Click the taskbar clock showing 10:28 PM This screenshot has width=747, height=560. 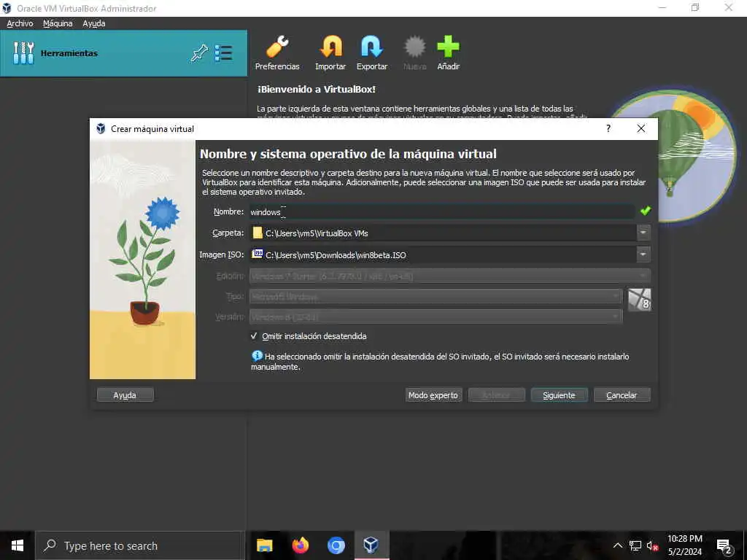(685, 545)
